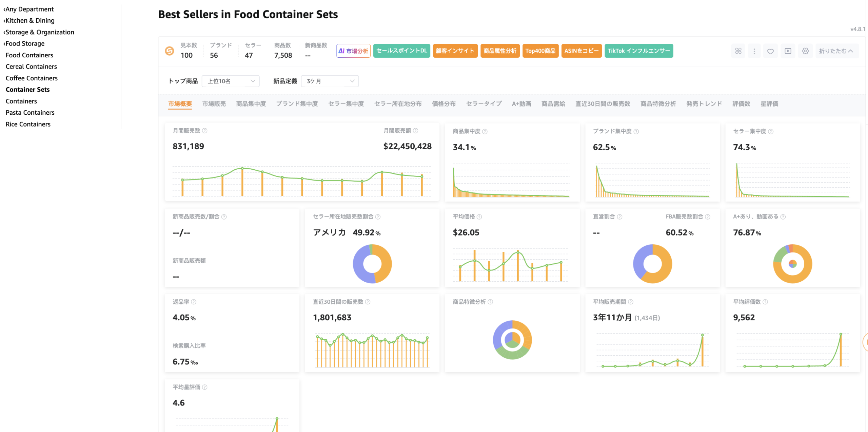The height and width of the screenshot is (432, 868).
Task: Collapse the panel with 折りたたむ
Action: 836,51
